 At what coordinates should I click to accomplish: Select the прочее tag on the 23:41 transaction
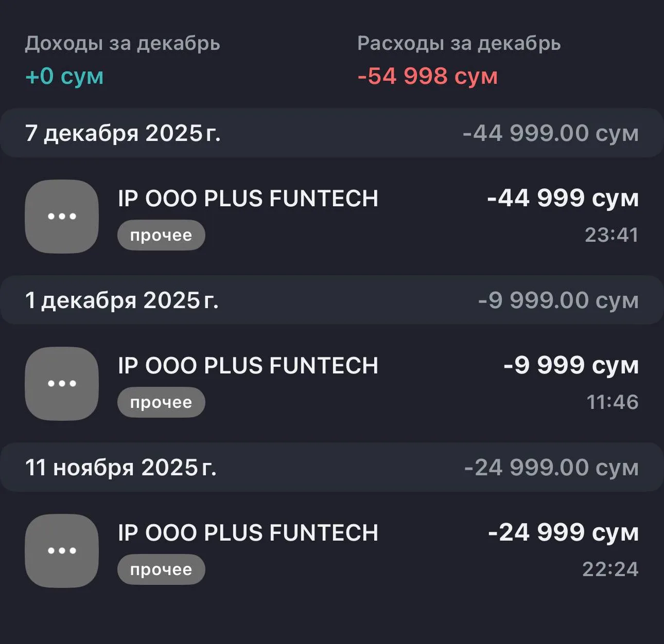tap(161, 236)
